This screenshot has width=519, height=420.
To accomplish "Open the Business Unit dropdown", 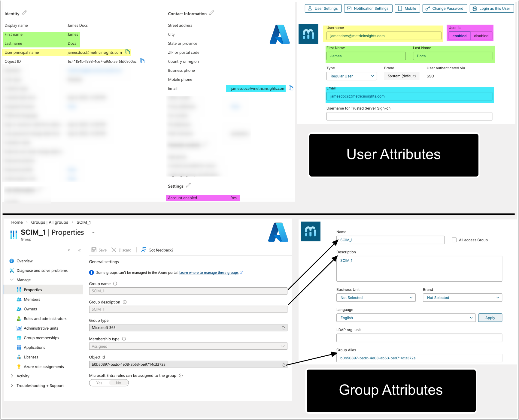I will (376, 298).
